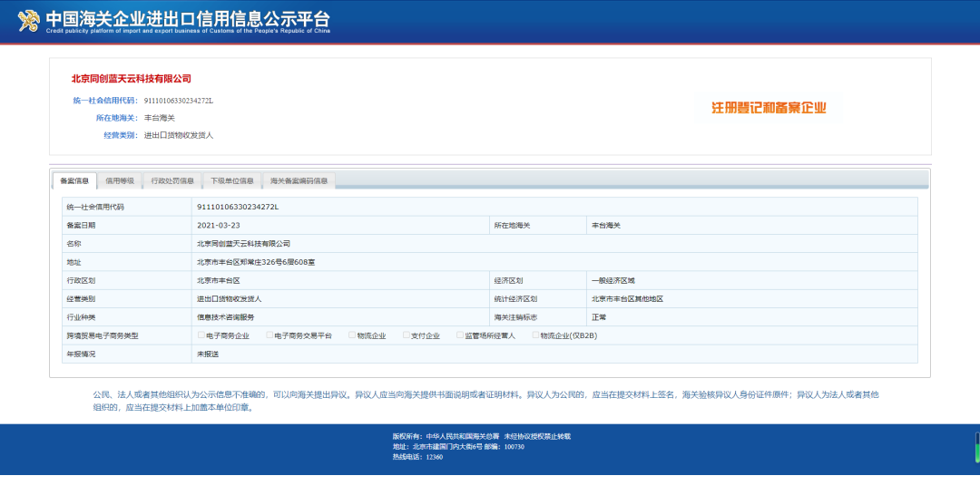Open the 信用等级 tab

coord(120,180)
